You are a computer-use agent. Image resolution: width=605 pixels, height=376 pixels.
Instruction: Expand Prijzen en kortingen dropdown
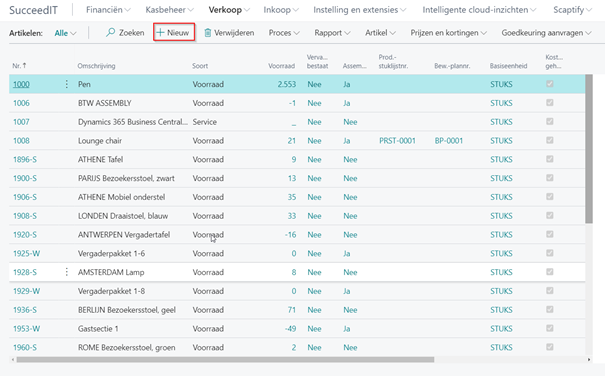click(x=448, y=33)
